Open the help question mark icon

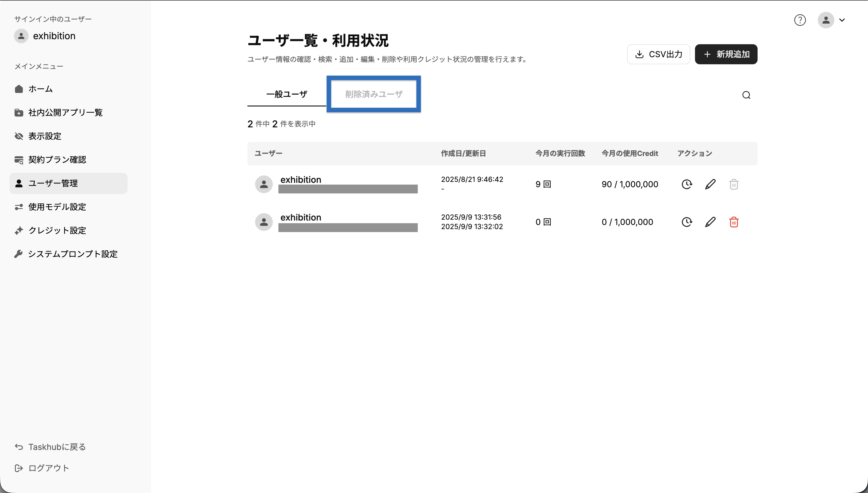coord(800,20)
